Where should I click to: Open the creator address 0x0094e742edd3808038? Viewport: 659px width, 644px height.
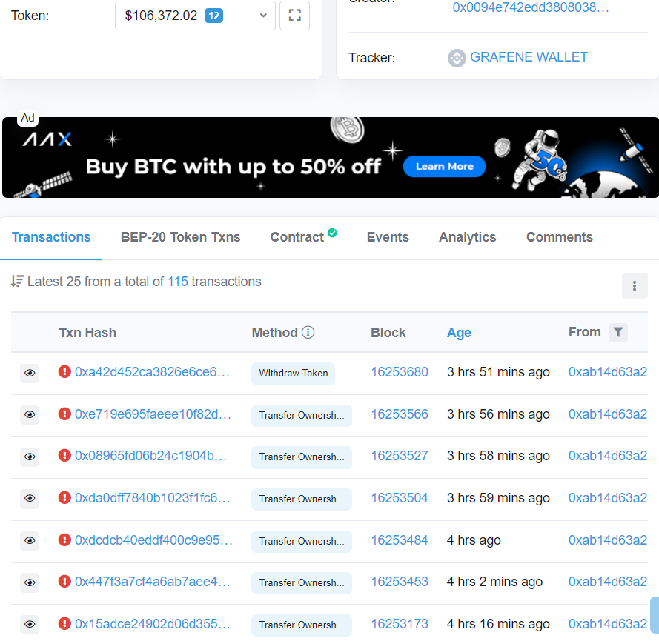coord(531,7)
